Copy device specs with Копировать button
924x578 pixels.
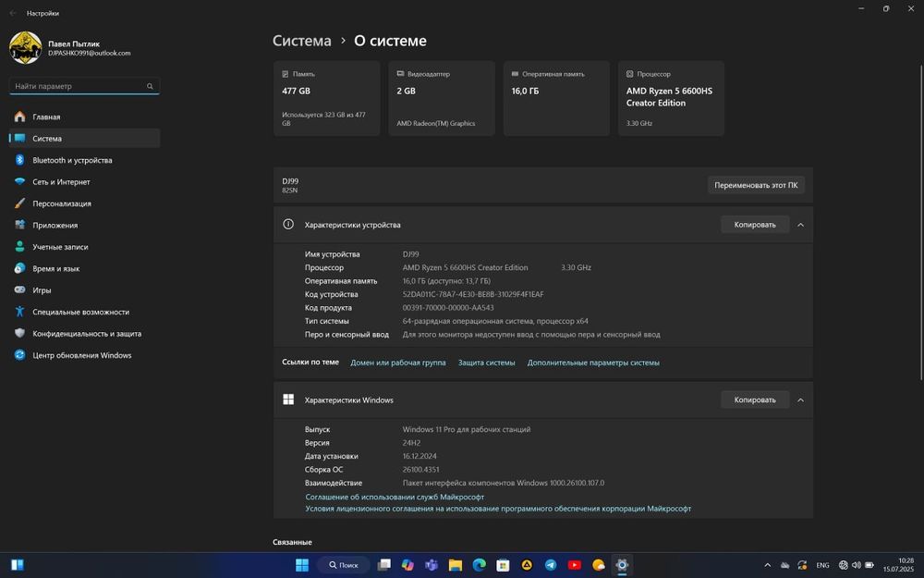(755, 225)
